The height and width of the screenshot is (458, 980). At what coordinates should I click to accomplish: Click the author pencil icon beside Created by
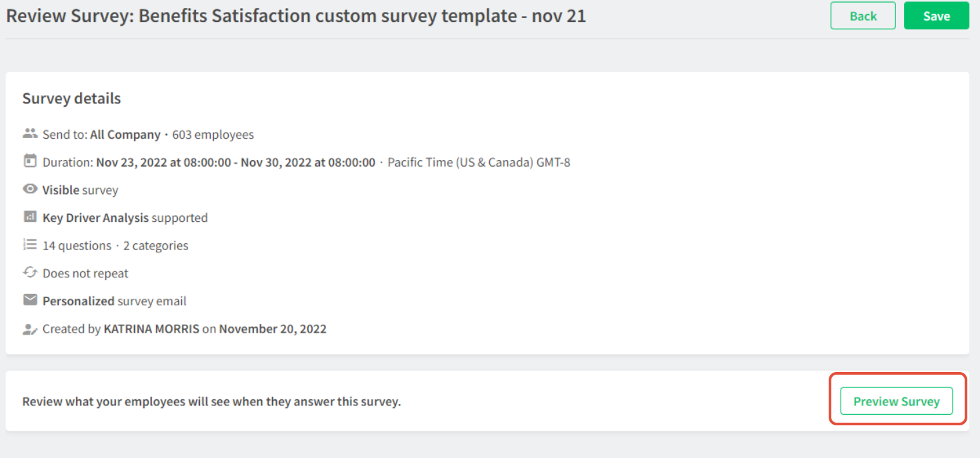[30, 329]
